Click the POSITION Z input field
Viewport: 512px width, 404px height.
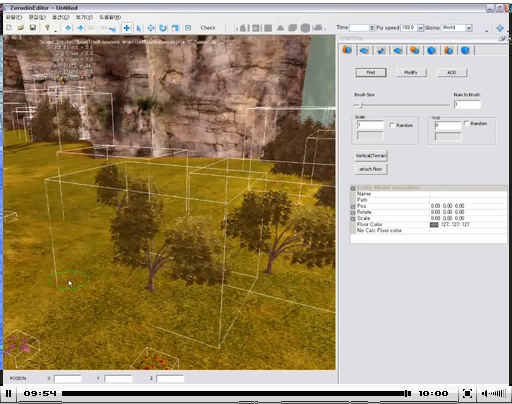(x=170, y=379)
